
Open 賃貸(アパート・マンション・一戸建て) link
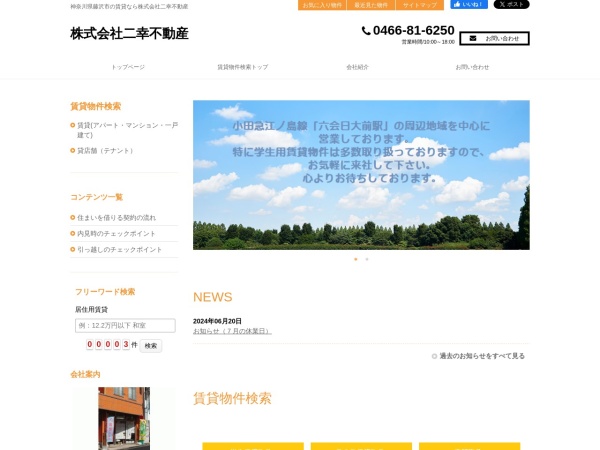coord(127,130)
